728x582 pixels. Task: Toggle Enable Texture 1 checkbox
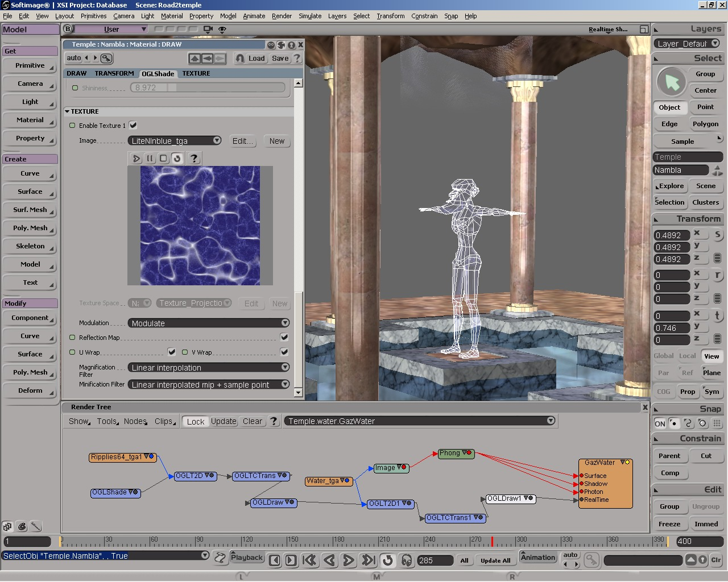(133, 125)
